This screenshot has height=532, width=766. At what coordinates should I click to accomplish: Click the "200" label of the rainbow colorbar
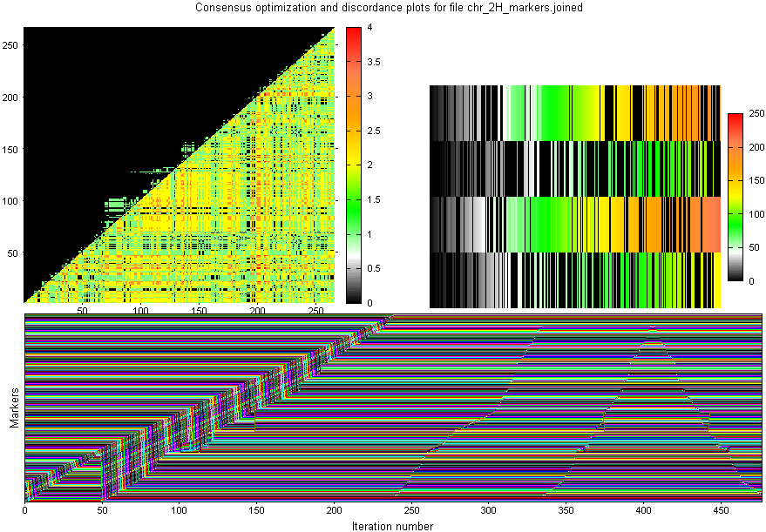pyautogui.click(x=756, y=147)
